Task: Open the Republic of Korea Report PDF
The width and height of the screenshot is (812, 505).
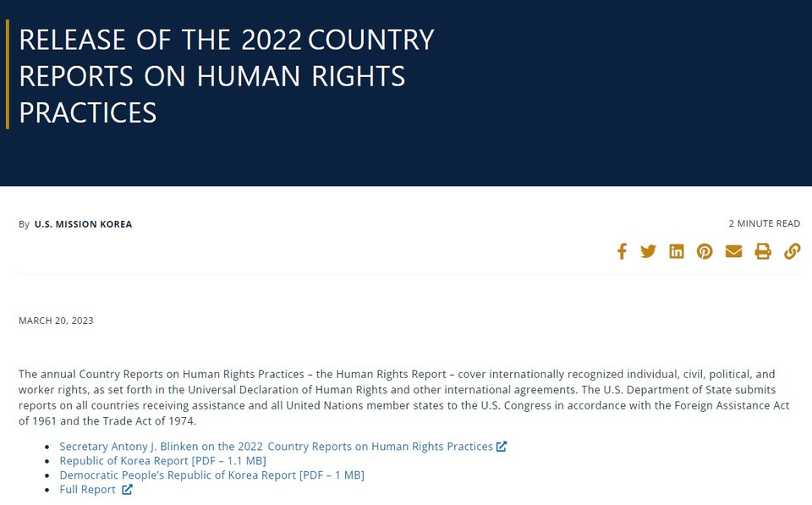Action: pos(162,461)
